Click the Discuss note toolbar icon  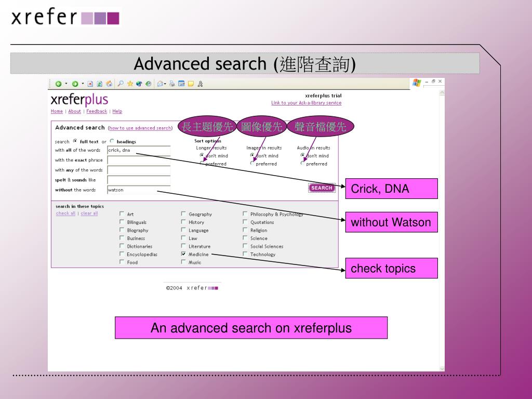coord(191,84)
